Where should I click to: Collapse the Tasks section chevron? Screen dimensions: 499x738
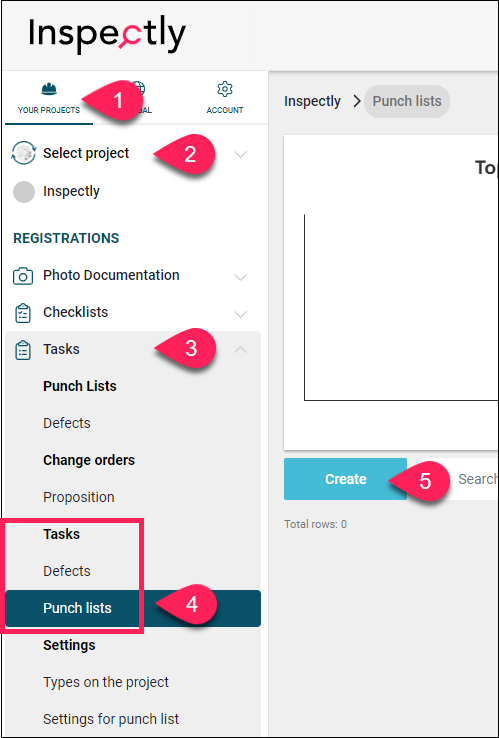(241, 349)
